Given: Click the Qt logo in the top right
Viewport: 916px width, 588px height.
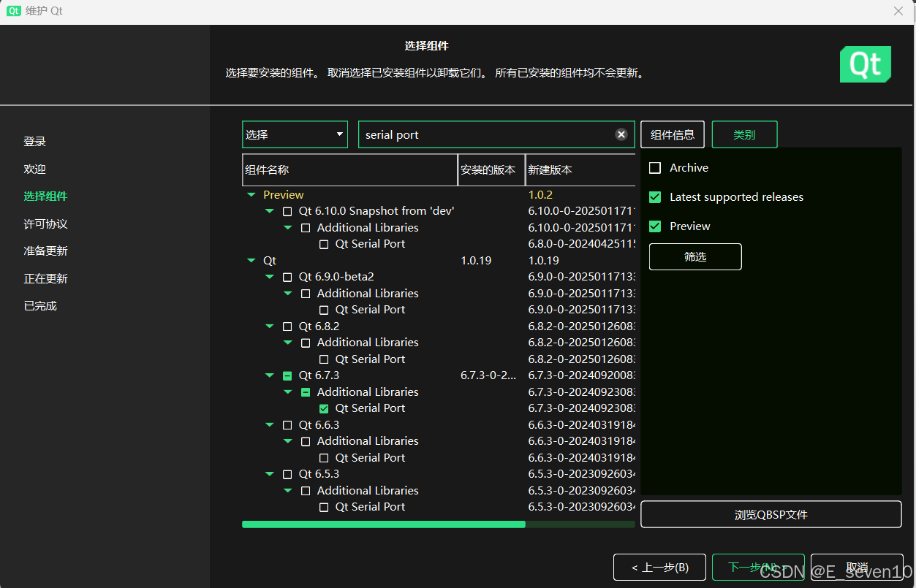Looking at the screenshot, I should click(x=866, y=64).
